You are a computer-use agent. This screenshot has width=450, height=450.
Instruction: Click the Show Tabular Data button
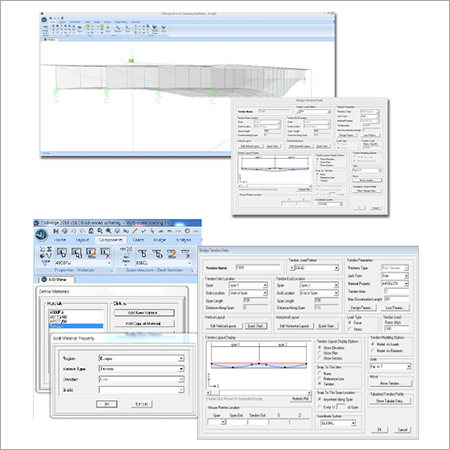[x=390, y=401]
